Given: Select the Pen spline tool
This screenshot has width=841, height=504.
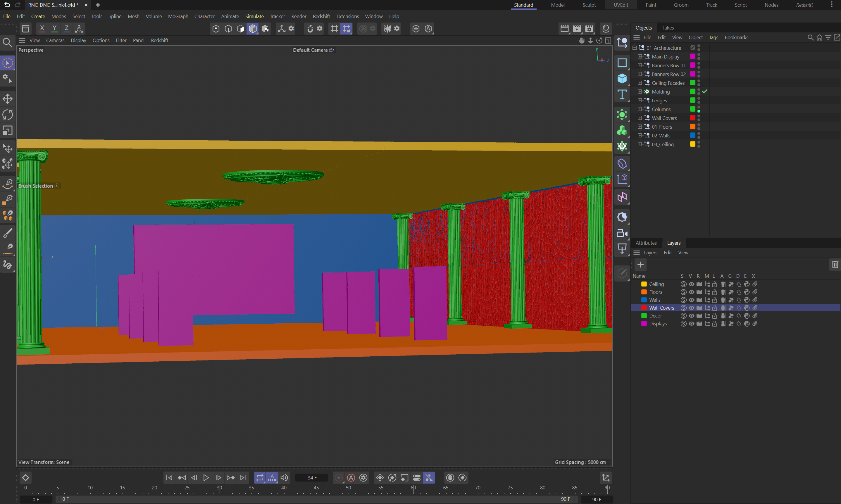Looking at the screenshot, I should point(8,184).
